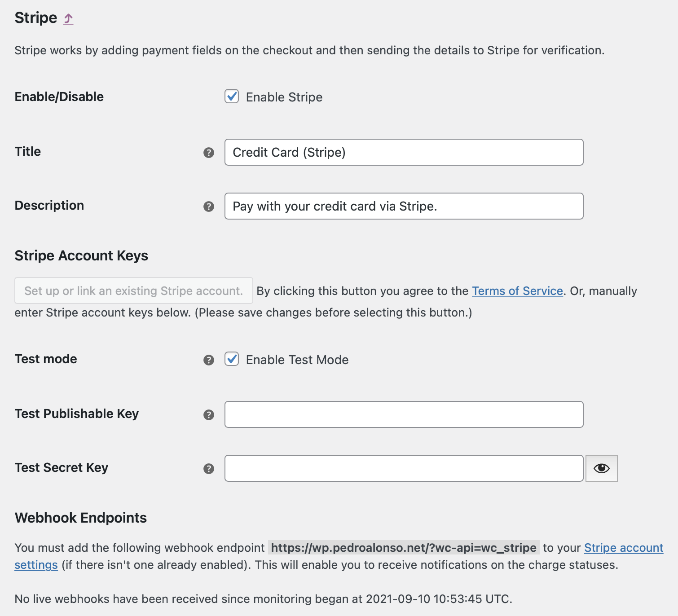Screen dimensions: 678x616
Task: Click Set up or link Stripe account button
Action: pyautogui.click(x=133, y=291)
